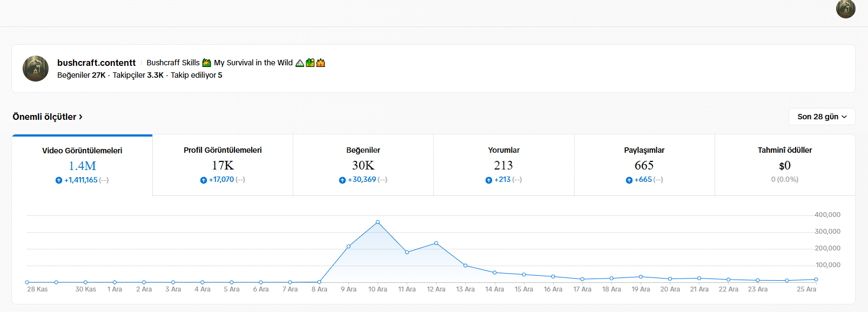This screenshot has width=868, height=312.
Task: Expand the Önemli ölçütler section
Action: [48, 117]
